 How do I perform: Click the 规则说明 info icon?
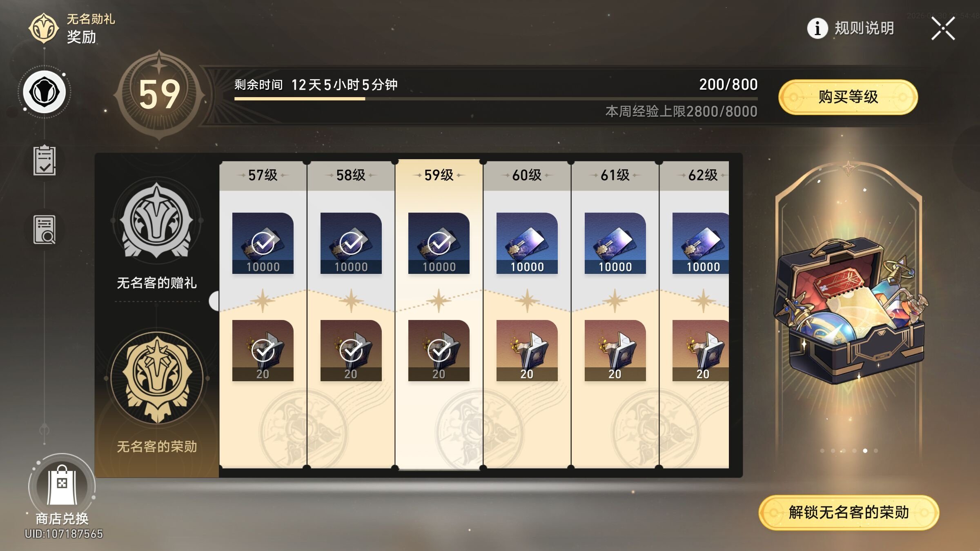817,28
